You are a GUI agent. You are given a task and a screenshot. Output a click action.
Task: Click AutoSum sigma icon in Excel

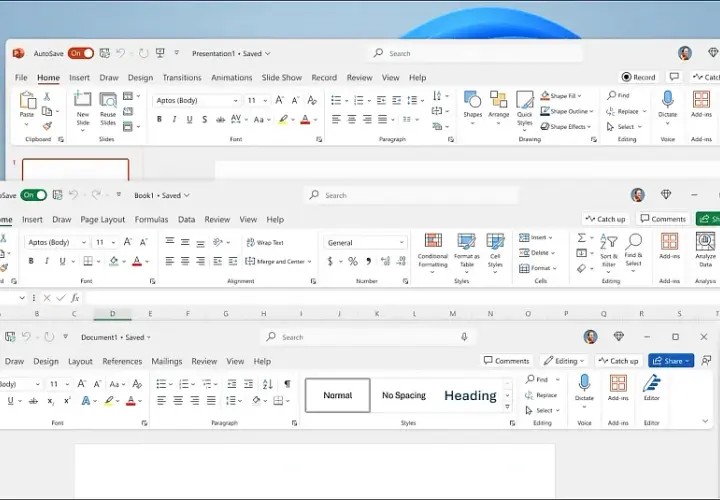tap(581, 237)
